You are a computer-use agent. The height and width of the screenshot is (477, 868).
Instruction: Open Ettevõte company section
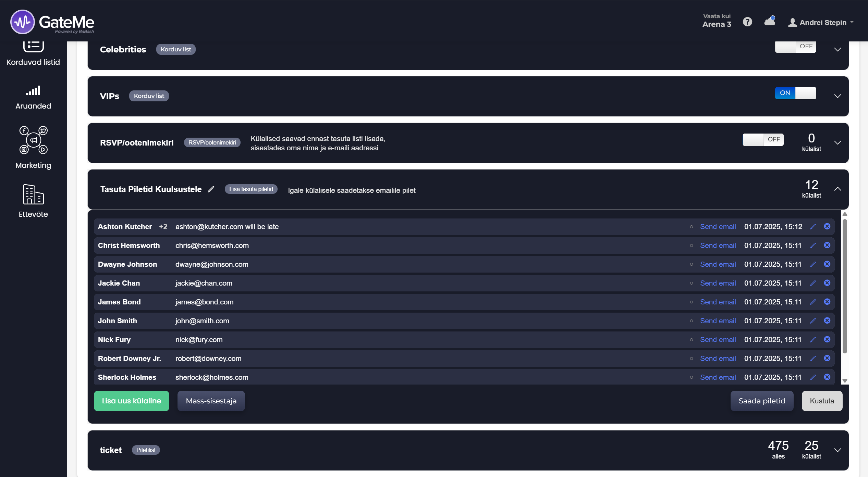coord(33,201)
